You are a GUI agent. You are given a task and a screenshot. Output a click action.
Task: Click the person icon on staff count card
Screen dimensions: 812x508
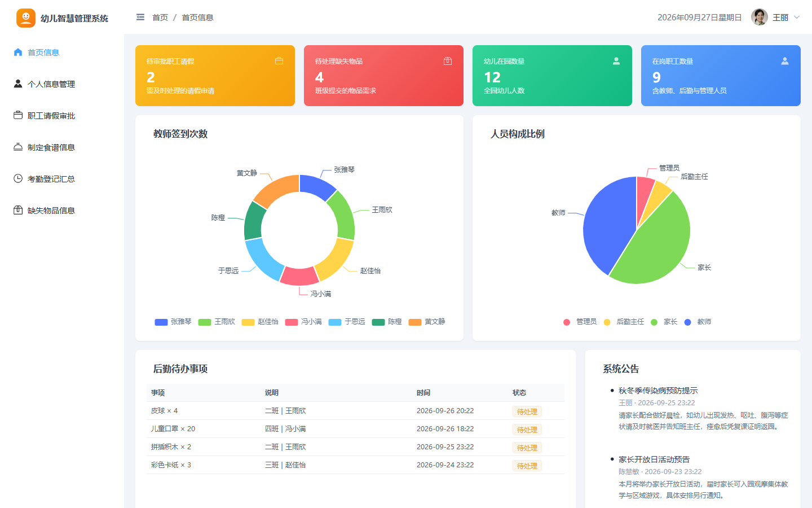click(785, 61)
